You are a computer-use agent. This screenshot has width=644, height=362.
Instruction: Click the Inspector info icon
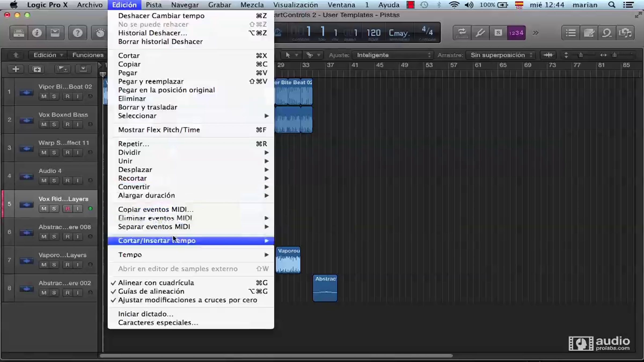[x=37, y=33]
